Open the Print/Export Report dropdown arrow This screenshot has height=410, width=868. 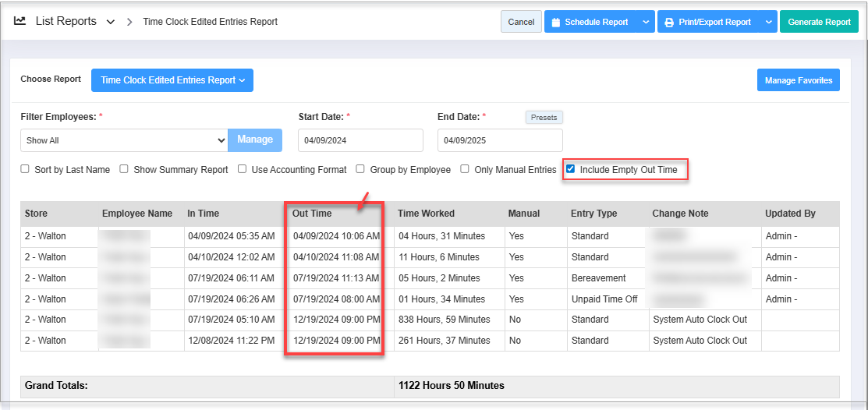769,22
